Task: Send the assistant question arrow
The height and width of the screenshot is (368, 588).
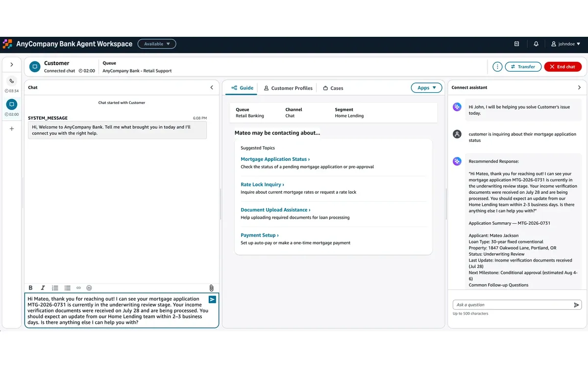Action: [576, 305]
